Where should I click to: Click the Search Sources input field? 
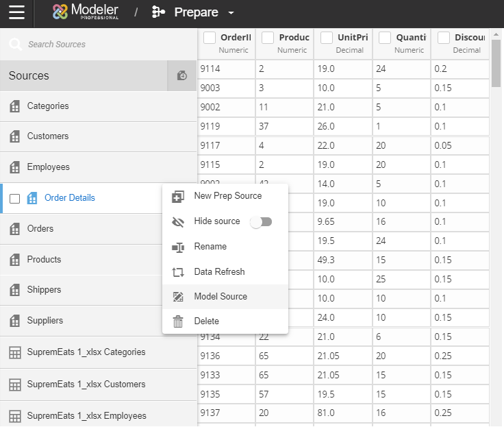103,45
